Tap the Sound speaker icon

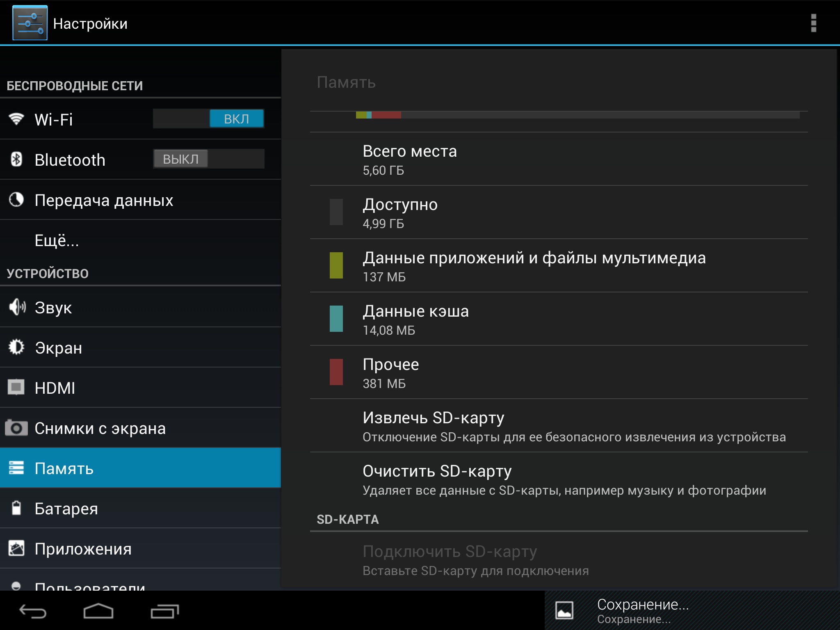click(x=17, y=307)
